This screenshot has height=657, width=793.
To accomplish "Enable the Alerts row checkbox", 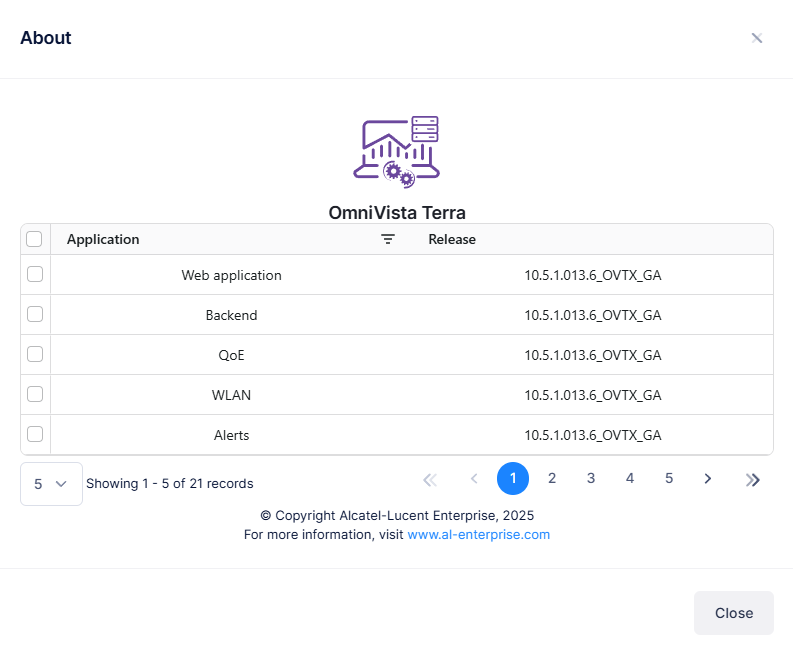I will (x=35, y=434).
